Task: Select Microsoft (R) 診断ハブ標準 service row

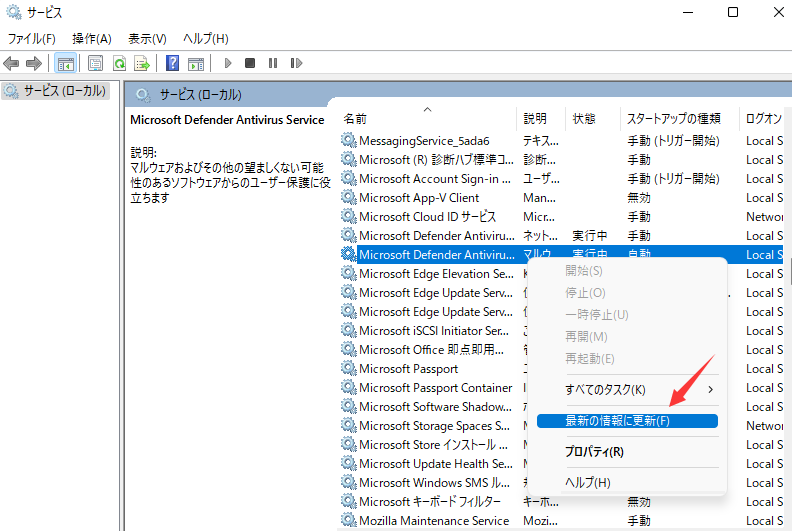Action: click(x=561, y=160)
